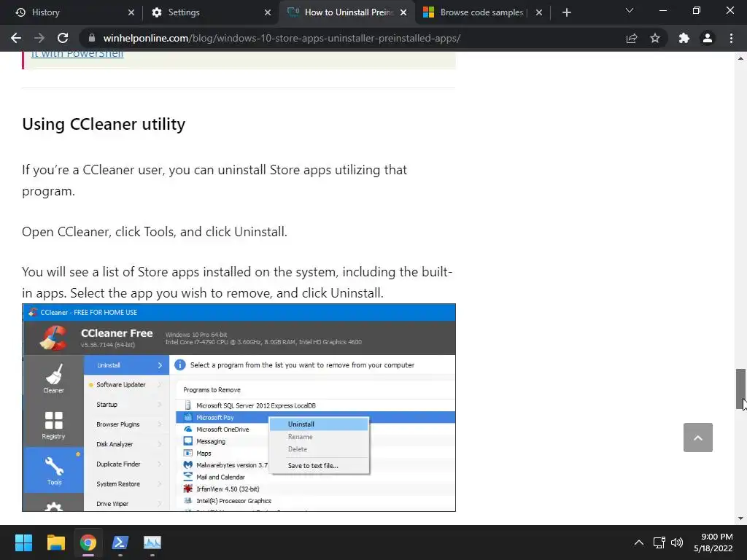Click the volume speaker tray icon
The width and height of the screenshot is (747, 560).
click(x=676, y=542)
